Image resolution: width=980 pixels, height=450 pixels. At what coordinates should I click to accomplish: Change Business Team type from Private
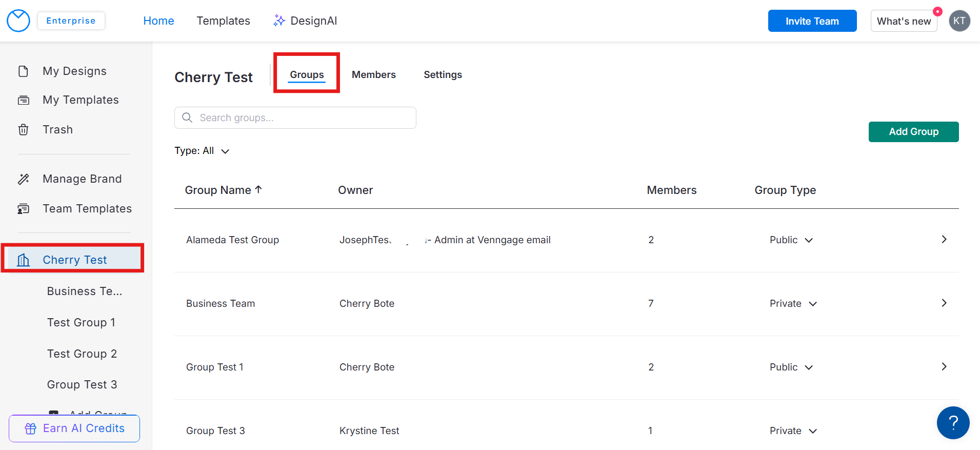pos(793,303)
